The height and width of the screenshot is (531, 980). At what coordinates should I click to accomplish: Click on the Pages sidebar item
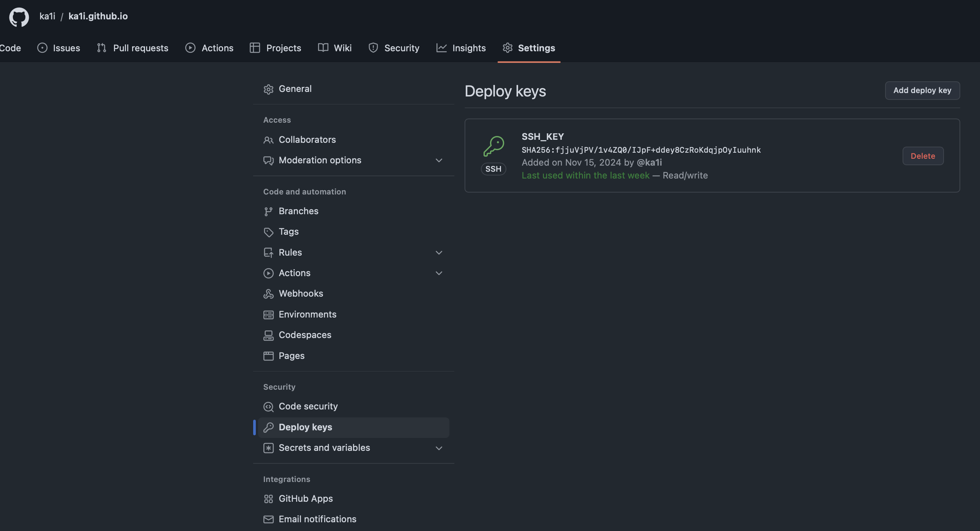(x=291, y=356)
